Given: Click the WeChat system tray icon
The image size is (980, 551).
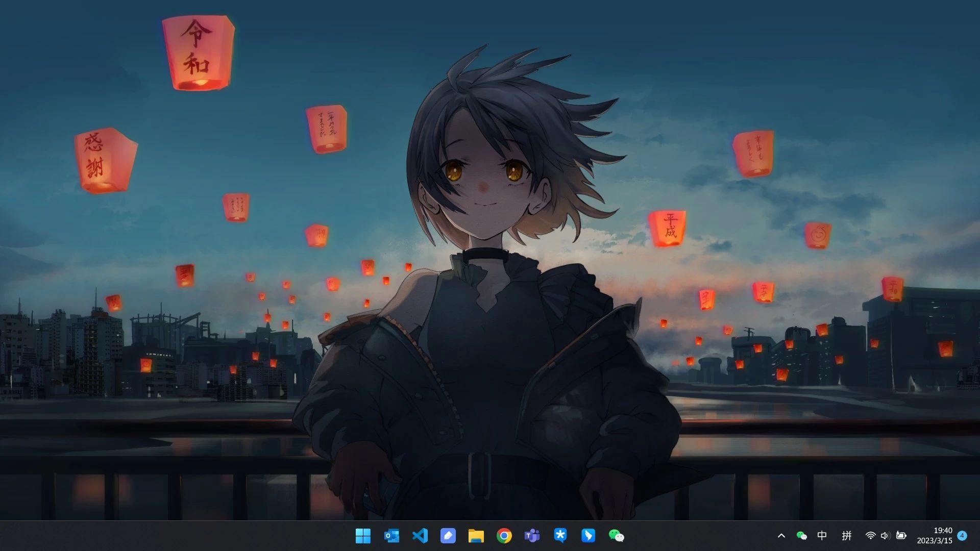Looking at the screenshot, I should [x=801, y=536].
